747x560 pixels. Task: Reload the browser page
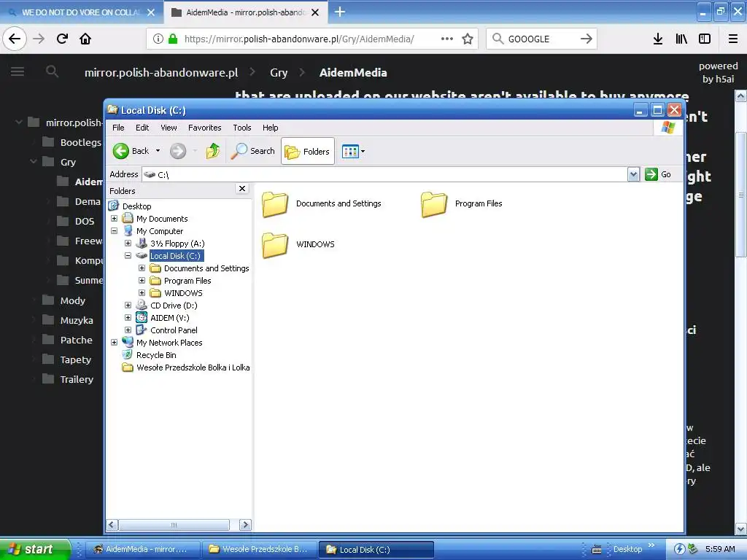pyautogui.click(x=62, y=39)
